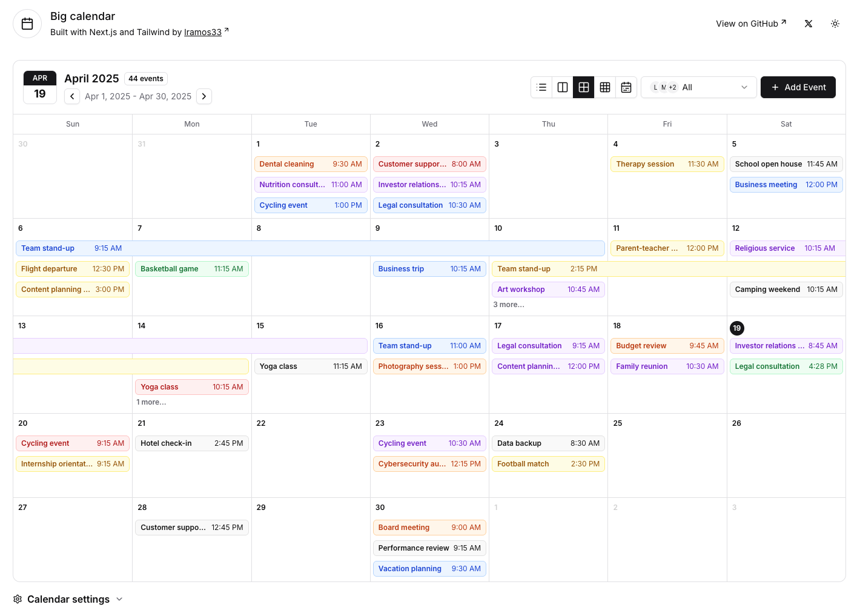This screenshot has width=860, height=616.
Task: Click the Add Event button
Action: point(798,87)
